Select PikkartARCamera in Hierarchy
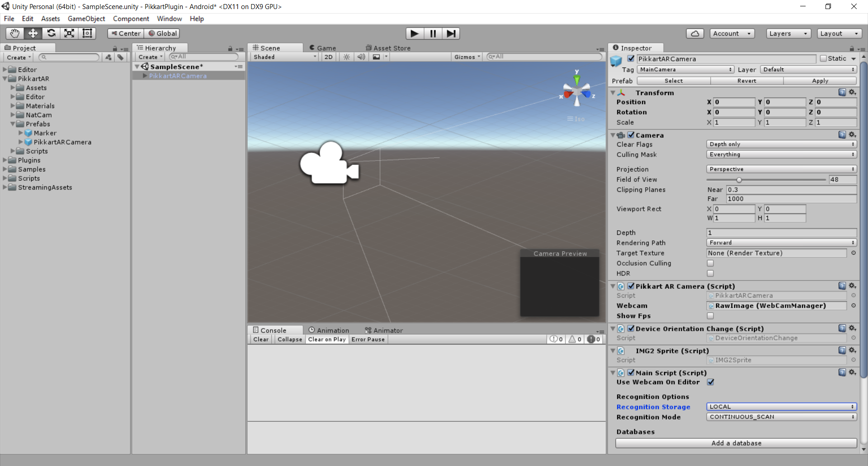 (178, 76)
